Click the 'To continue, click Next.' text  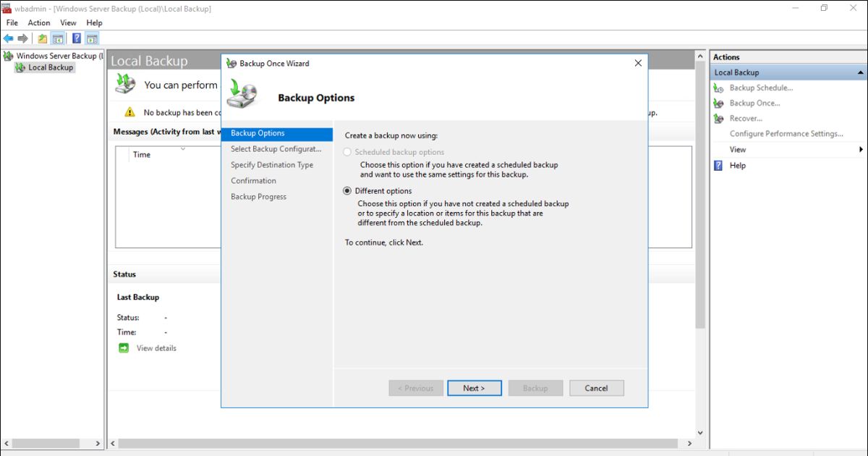tap(384, 242)
